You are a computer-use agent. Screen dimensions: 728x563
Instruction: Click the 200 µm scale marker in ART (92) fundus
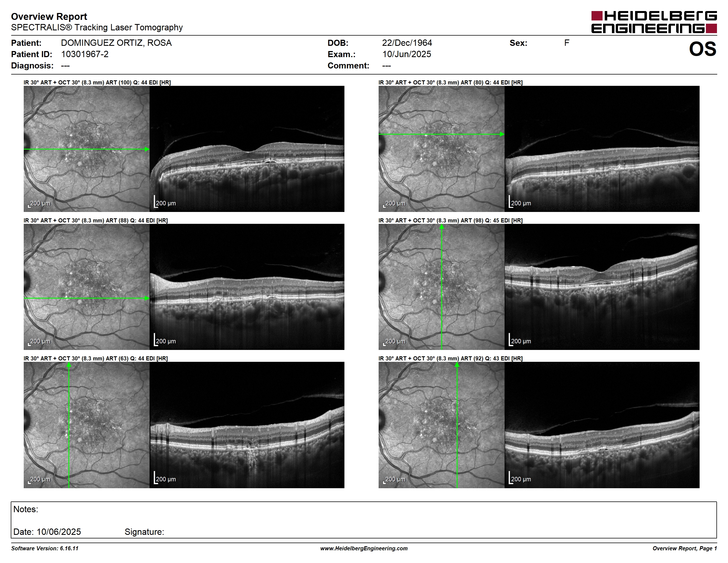point(394,480)
